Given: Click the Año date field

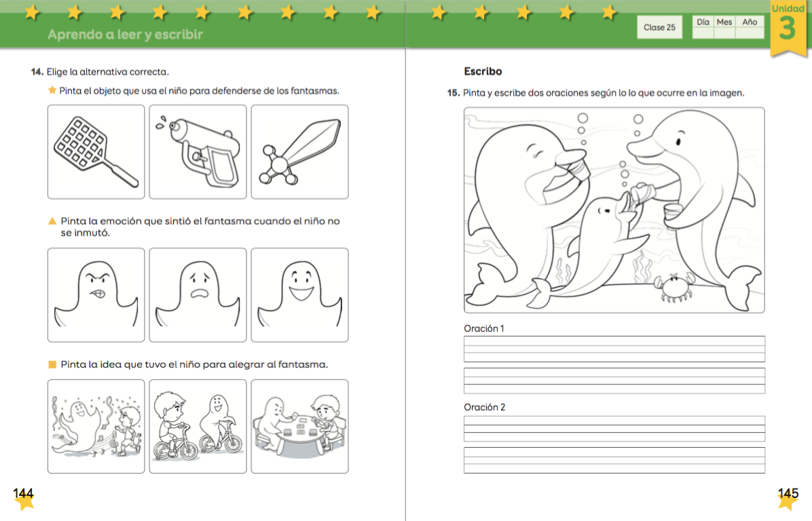Looking at the screenshot, I should click(x=750, y=32).
